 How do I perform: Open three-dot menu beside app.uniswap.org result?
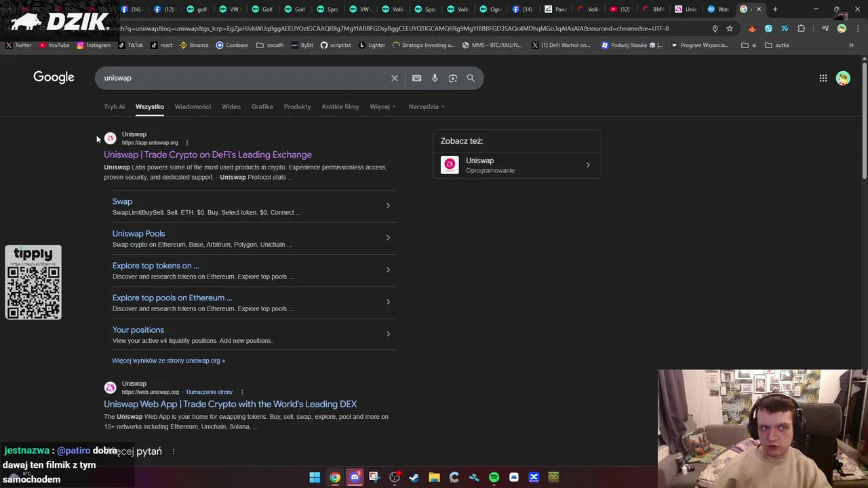point(187,143)
